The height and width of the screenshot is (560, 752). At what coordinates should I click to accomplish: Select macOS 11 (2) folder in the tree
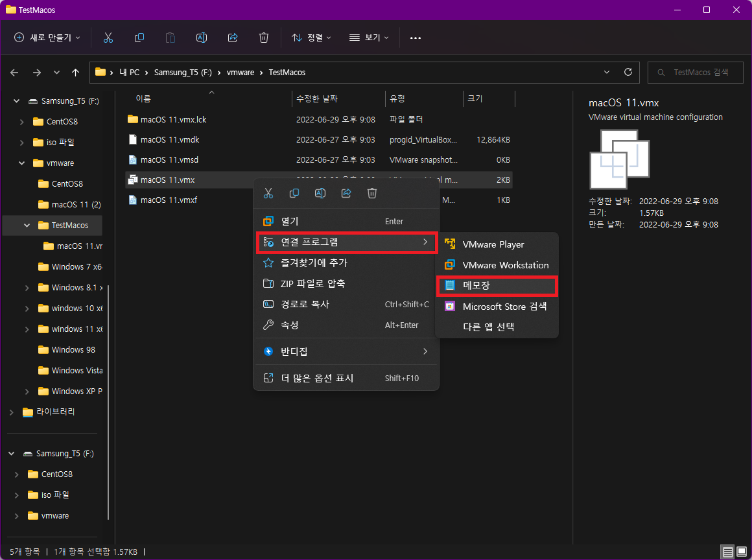69,204
